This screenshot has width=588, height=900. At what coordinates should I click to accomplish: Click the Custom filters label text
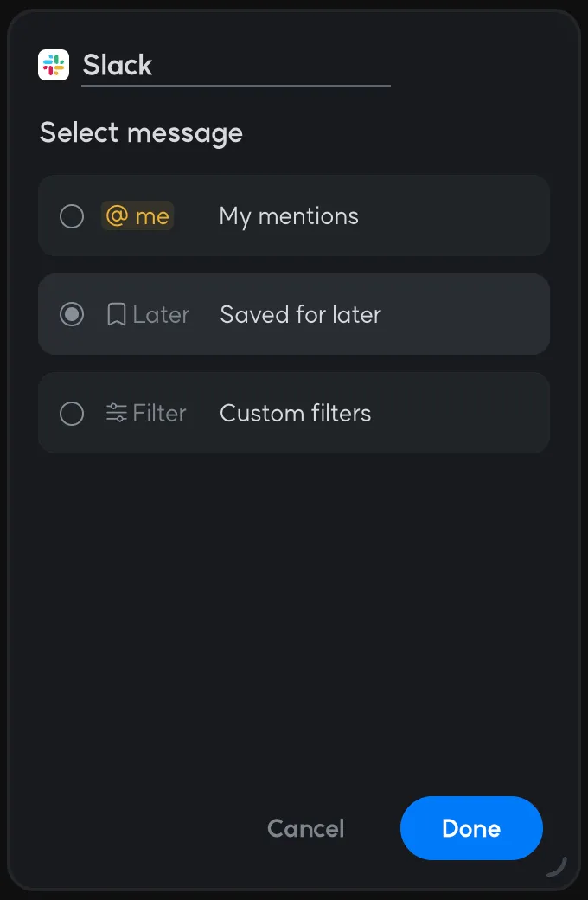[295, 413]
